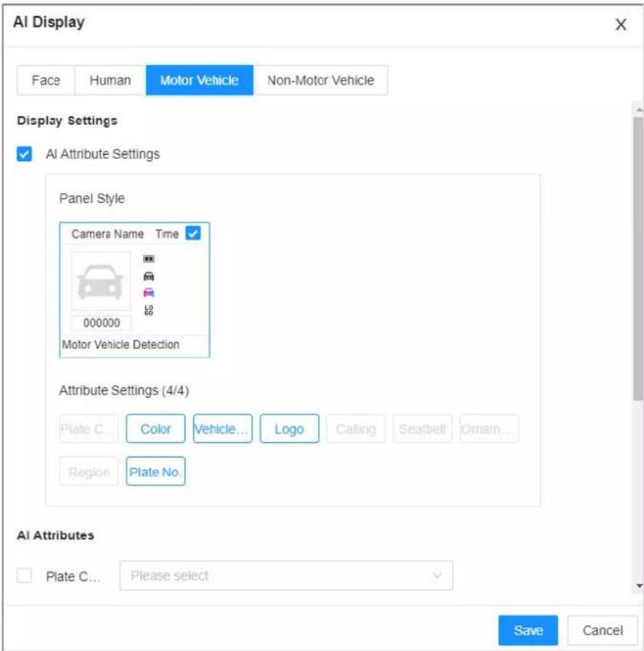Screen dimensions: 644x651
Task: Toggle the Calling attribute button
Action: pos(356,428)
